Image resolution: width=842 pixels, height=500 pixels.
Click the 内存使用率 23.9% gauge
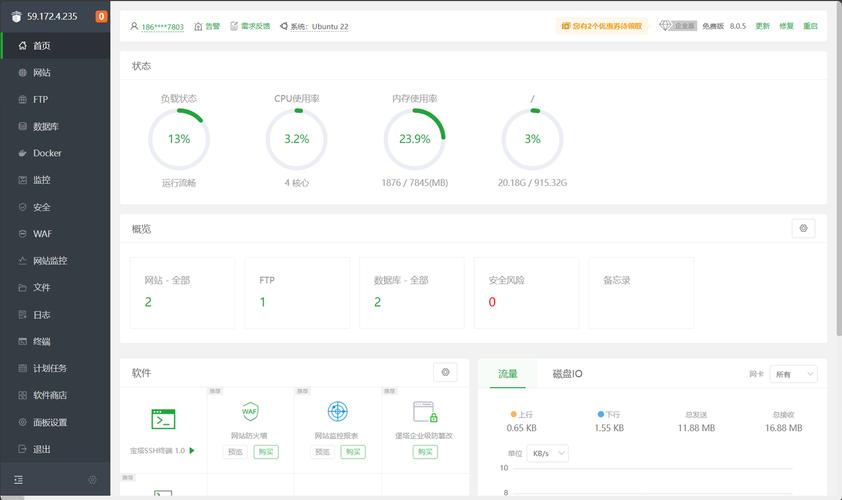pyautogui.click(x=415, y=139)
